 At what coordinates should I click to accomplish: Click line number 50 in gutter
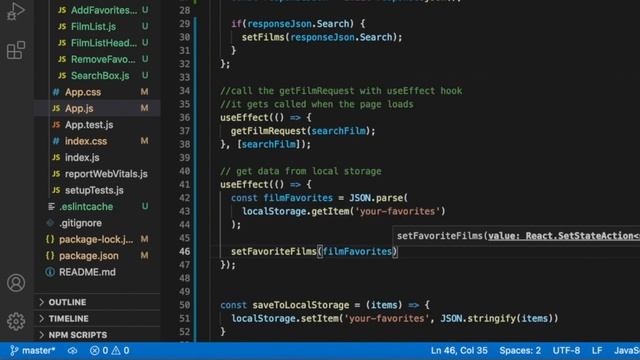(184, 305)
